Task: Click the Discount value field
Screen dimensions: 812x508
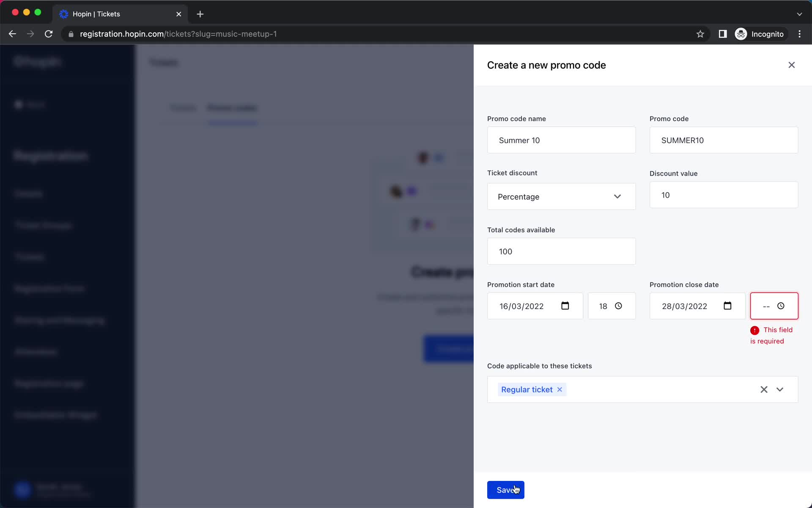Action: pos(724,195)
